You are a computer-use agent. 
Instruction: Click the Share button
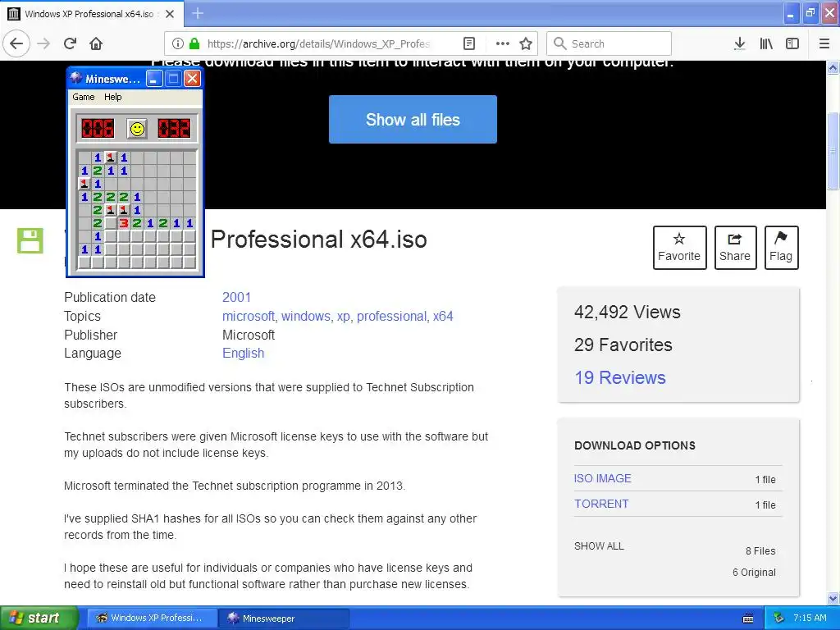coord(735,248)
